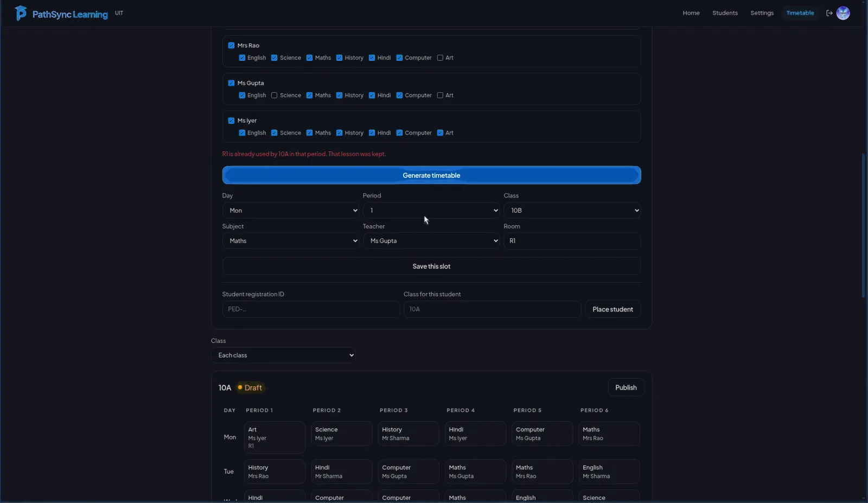
Task: Click the Draft status badge for 10A
Action: point(250,387)
